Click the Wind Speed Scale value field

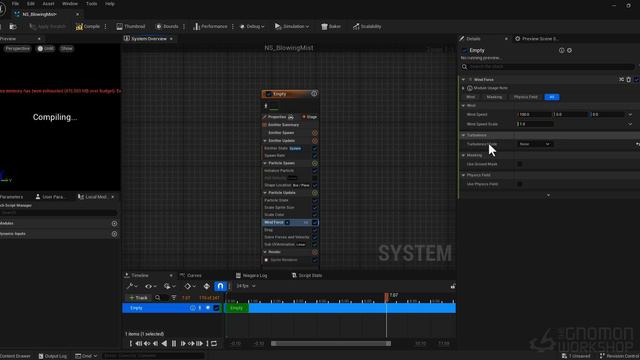click(535, 124)
